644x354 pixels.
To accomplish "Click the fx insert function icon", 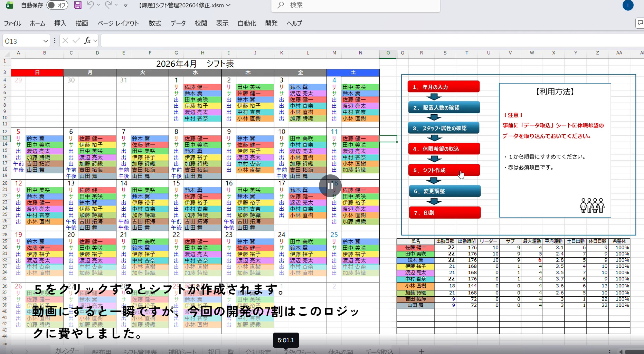I will click(x=87, y=41).
